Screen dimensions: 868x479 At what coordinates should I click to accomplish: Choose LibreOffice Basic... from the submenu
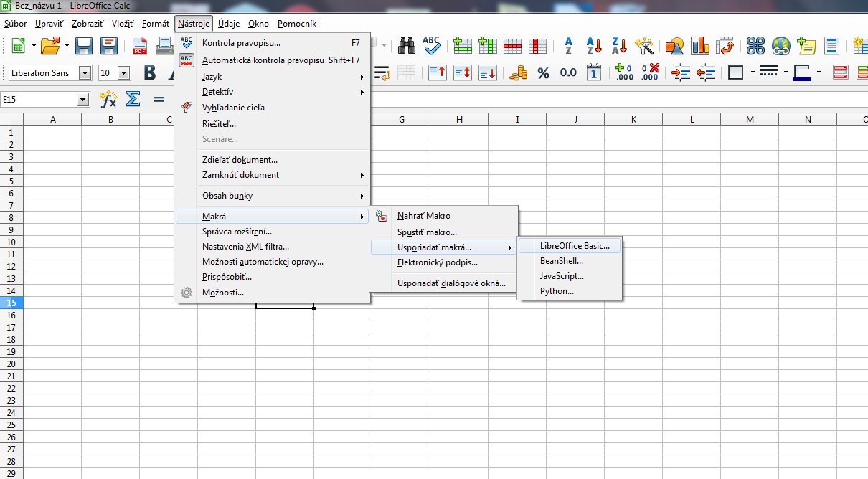coord(570,245)
